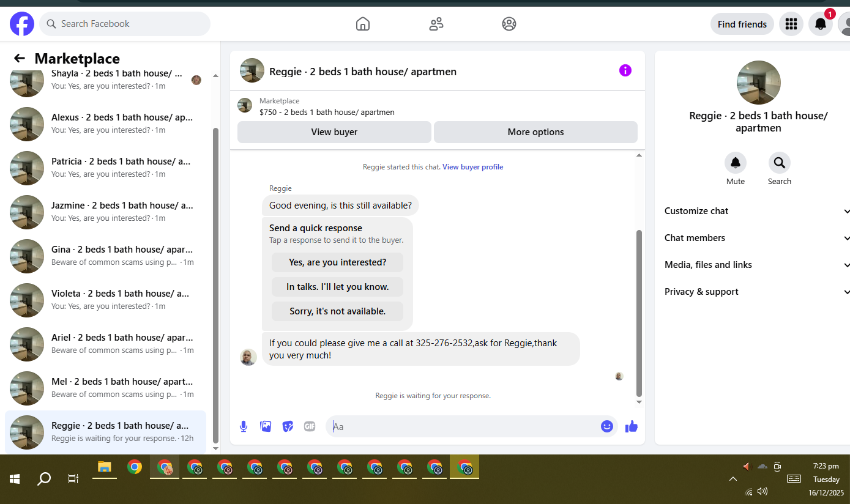Screen dimensions: 850x504
Task: Go back using the arrow beside Marketplace
Action: coord(20,58)
